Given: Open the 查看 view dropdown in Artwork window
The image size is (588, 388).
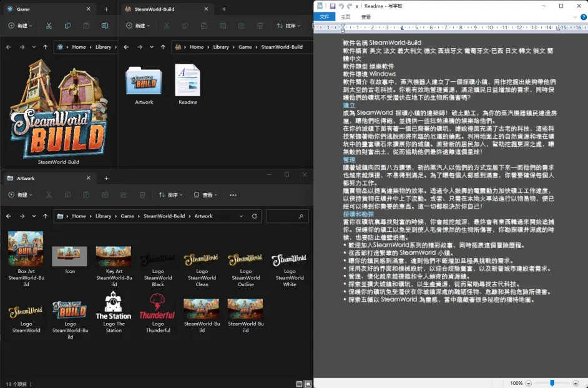Looking at the screenshot, I should 205,195.
